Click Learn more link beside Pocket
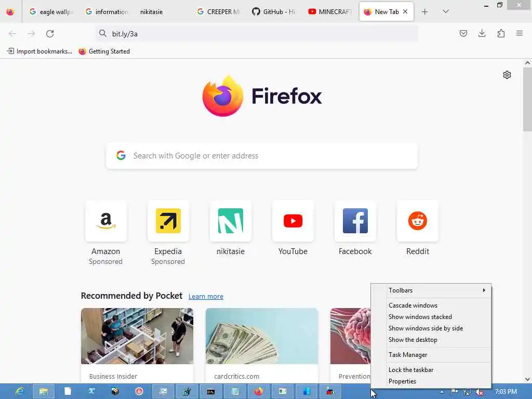Viewport: 532px width, 399px height. point(206,296)
